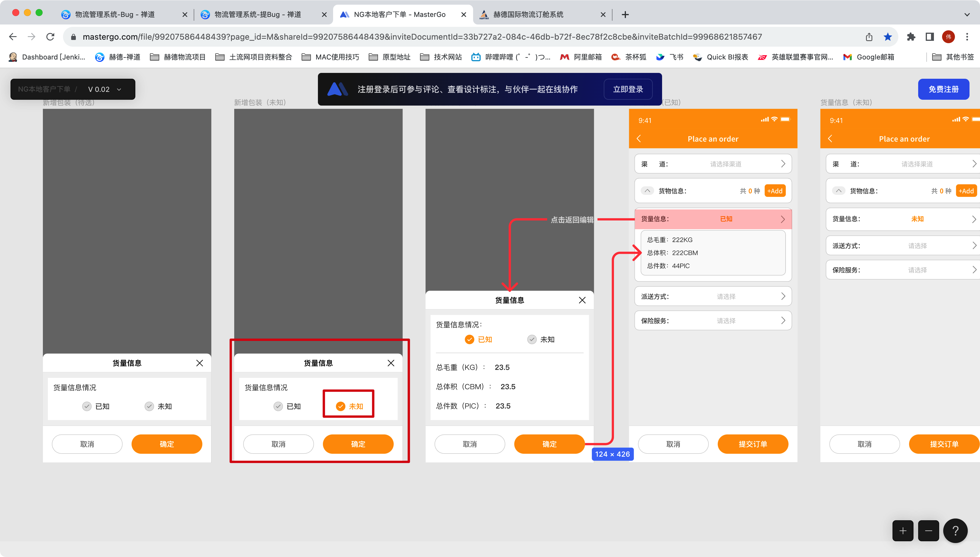The width and height of the screenshot is (980, 557).
Task: Bookmark page with the star icon
Action: pyautogui.click(x=888, y=37)
